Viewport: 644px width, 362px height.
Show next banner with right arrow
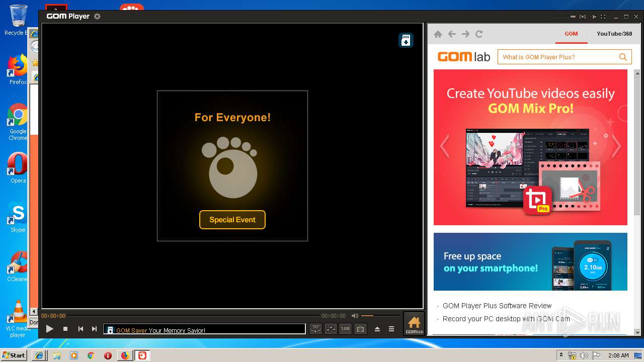(616, 146)
